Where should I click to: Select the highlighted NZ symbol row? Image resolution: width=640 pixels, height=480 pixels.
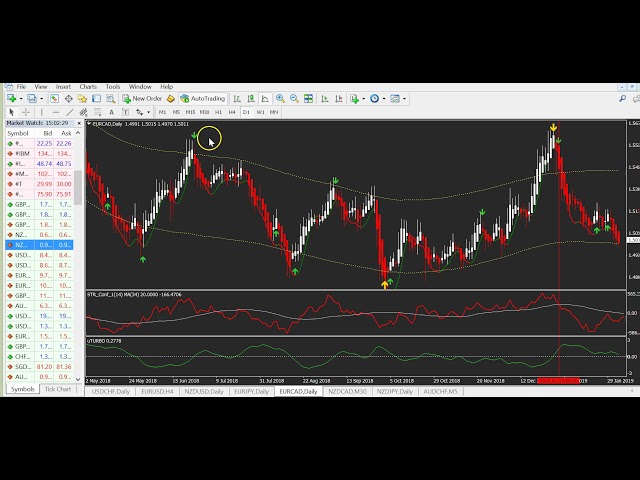tap(40, 244)
